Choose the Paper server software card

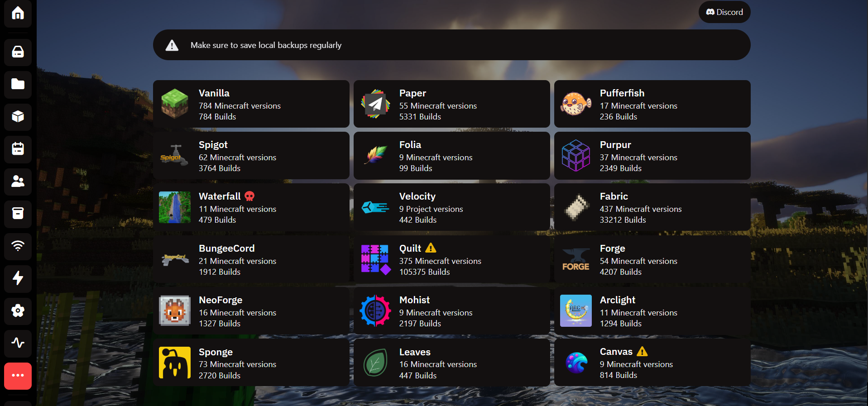coord(451,104)
